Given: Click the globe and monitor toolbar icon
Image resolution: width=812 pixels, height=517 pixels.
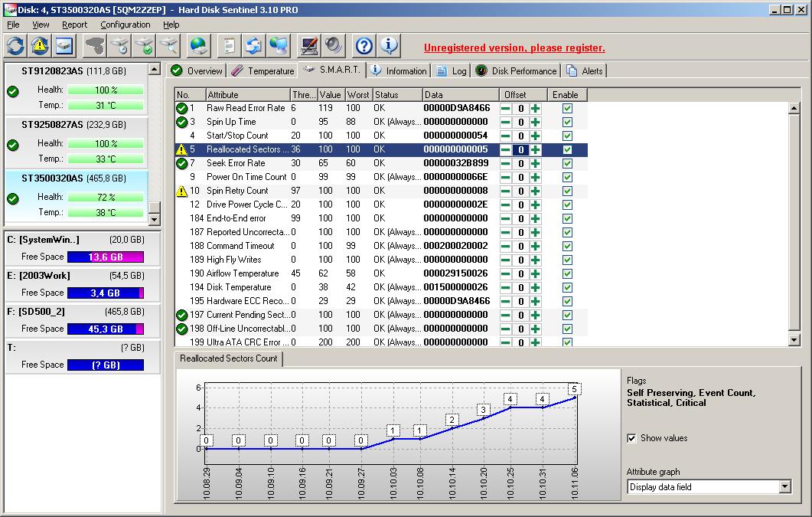Looking at the screenshot, I should pos(279,46).
